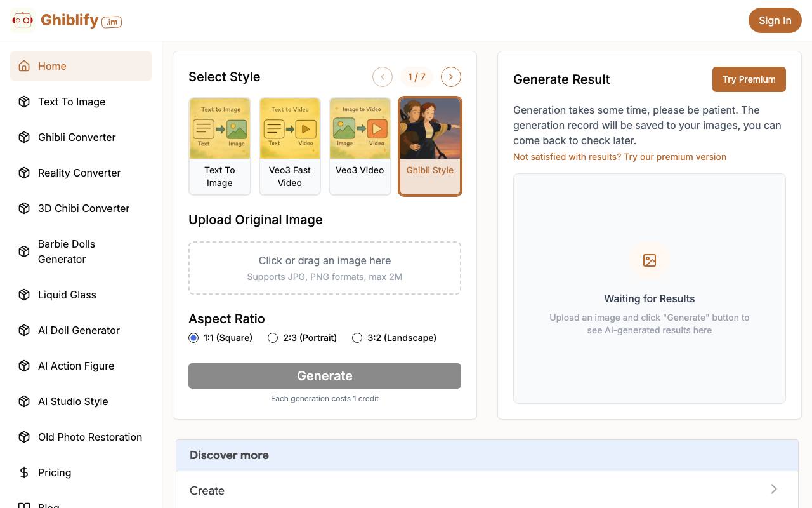Click the image upload drop zone

325,268
